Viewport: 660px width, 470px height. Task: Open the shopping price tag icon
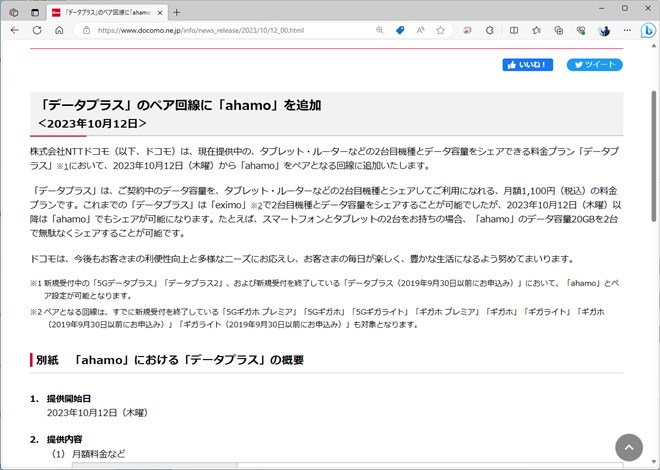point(400,30)
